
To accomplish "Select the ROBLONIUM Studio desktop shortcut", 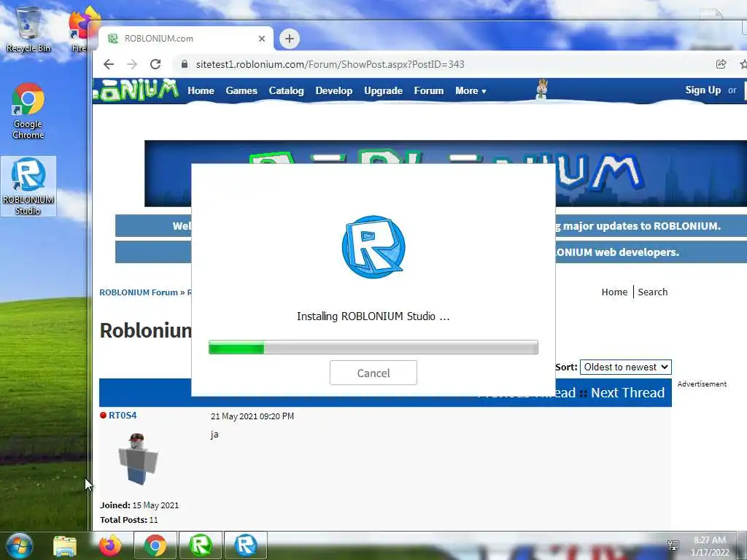I will [x=28, y=186].
